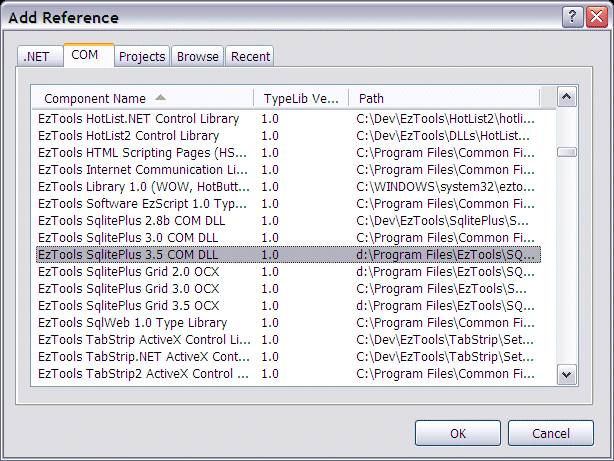This screenshot has height=461, width=614.
Task: Select EzTools SqlitePlus 3.0 COM DLL
Action: [x=288, y=238]
